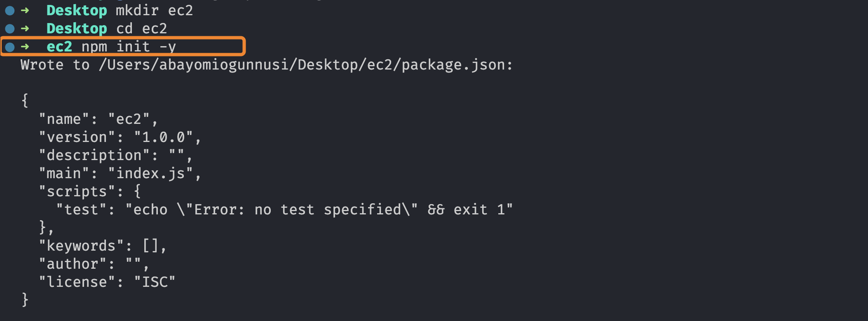
Task: Click the "keywords" empty array brackets
Action: 150,246
